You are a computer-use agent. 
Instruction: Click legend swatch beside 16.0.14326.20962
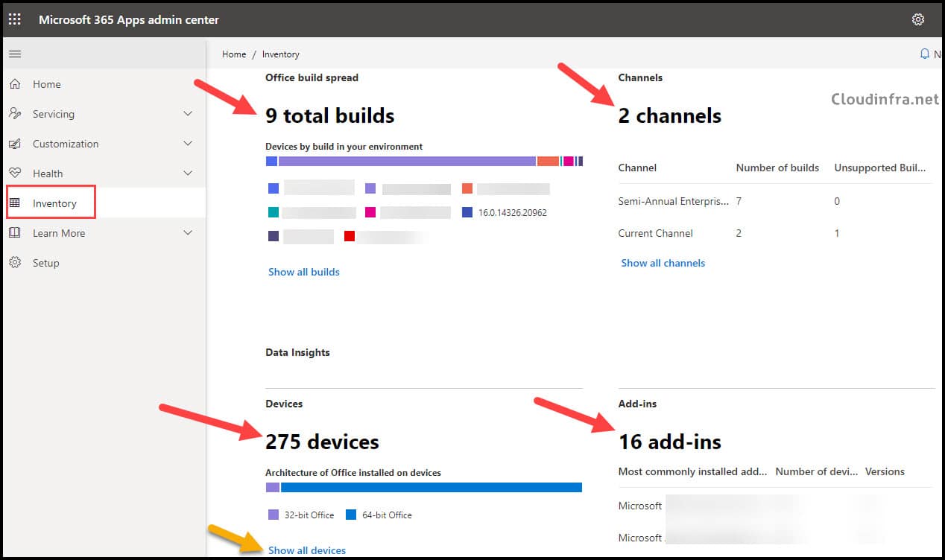point(467,212)
